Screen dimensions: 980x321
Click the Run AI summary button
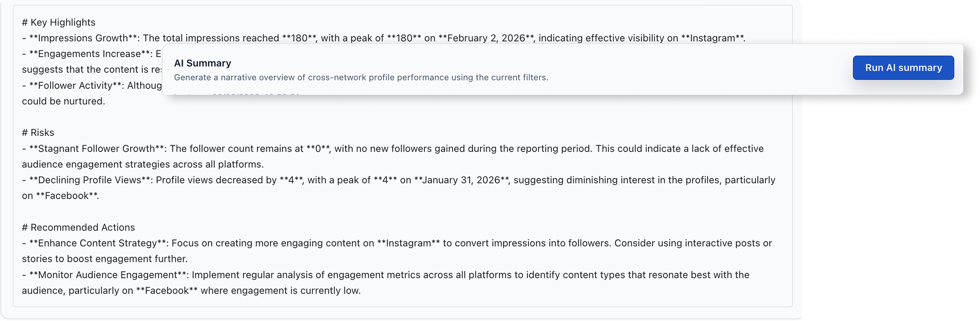tap(903, 67)
